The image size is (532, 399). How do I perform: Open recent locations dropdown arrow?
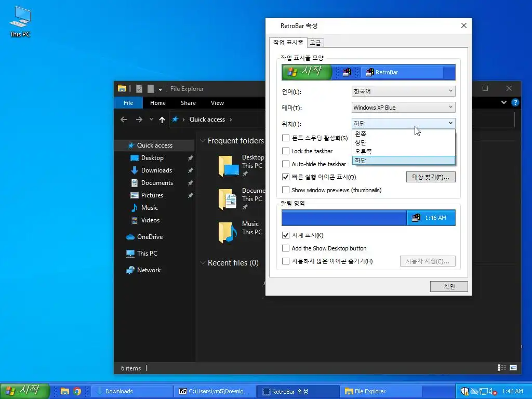151,119
